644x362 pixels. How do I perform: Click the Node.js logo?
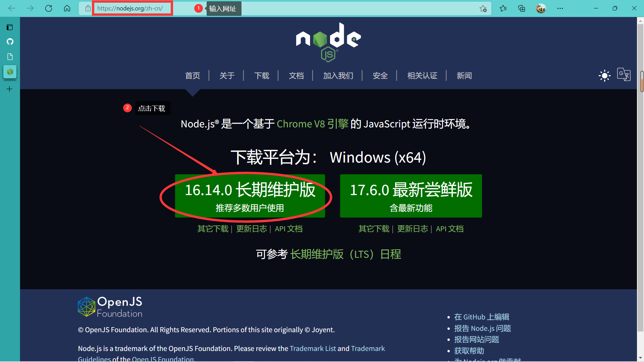click(x=328, y=42)
